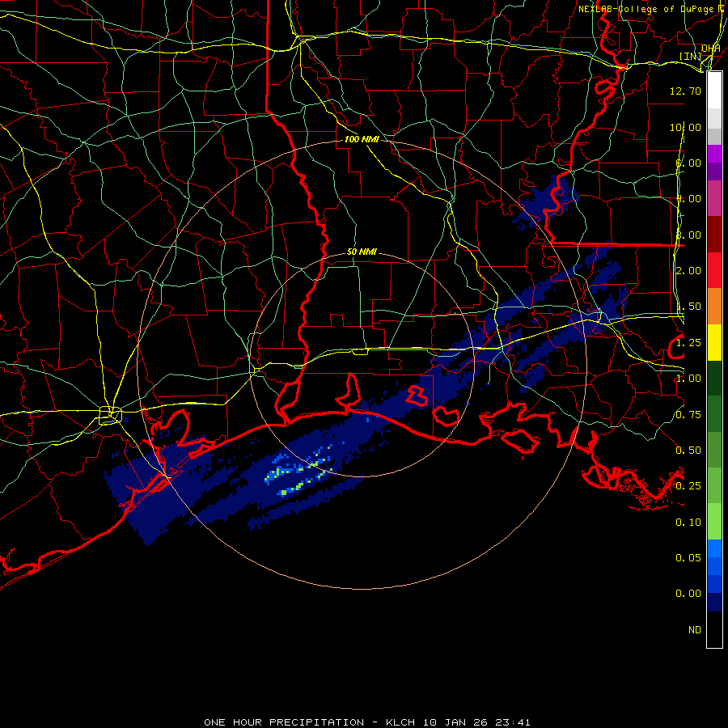
Task: Click the 1.50 scale value
Action: point(688,307)
